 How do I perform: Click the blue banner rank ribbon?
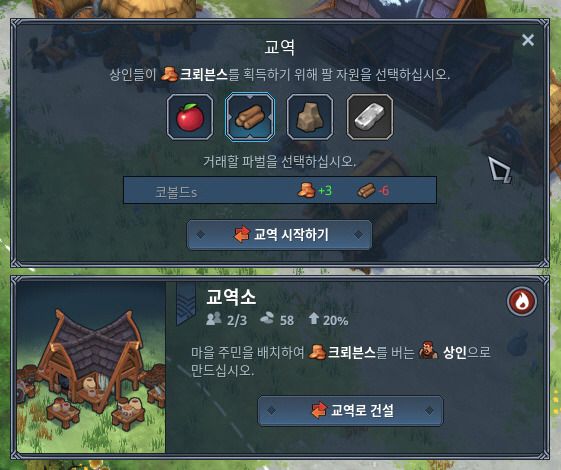(x=186, y=304)
